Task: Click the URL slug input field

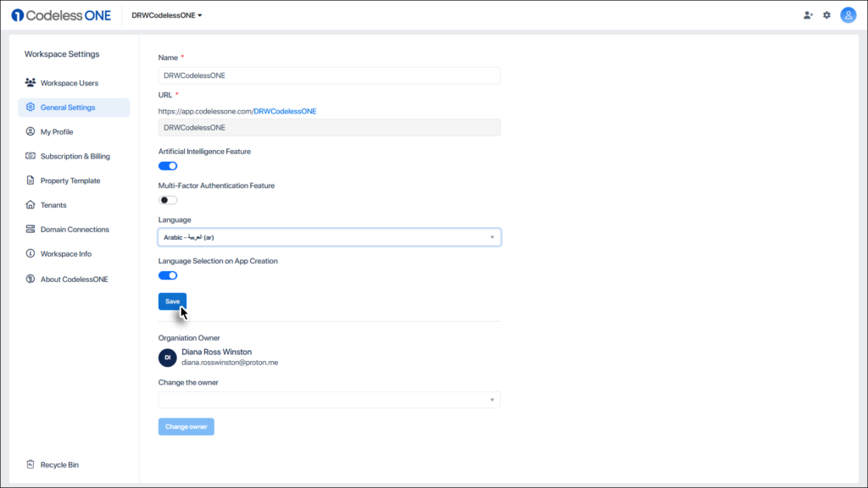Action: [330, 127]
